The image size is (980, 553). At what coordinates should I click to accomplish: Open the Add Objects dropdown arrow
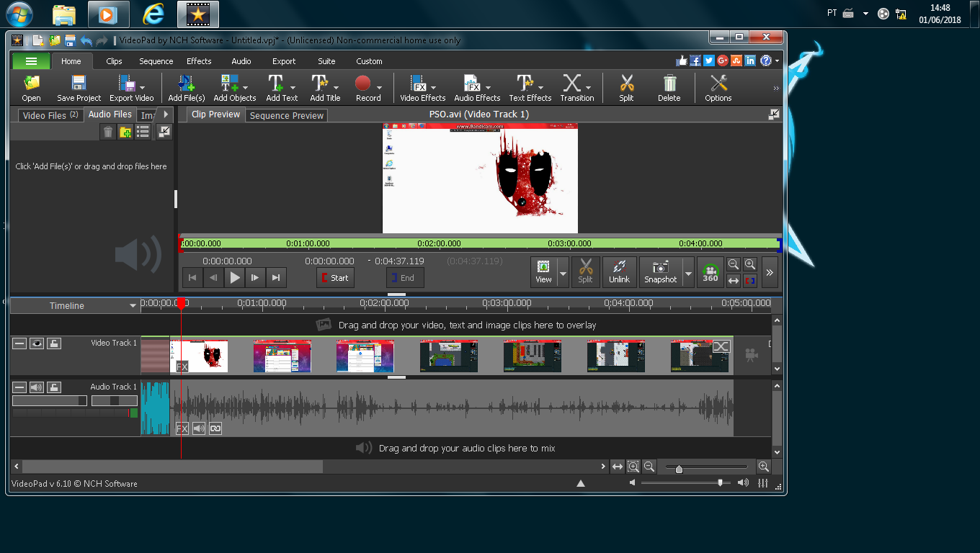[x=245, y=88]
